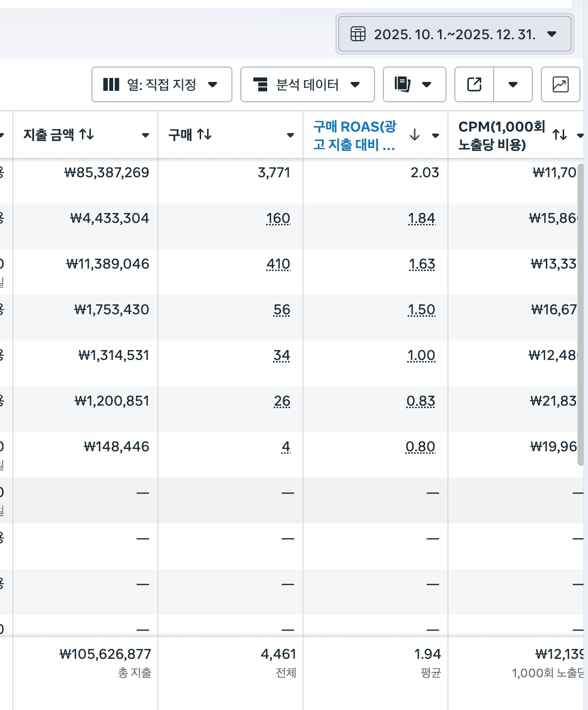Open the 열: 직접 지정 columns dropdown
Viewport: 588px width, 710px height.
[162, 84]
